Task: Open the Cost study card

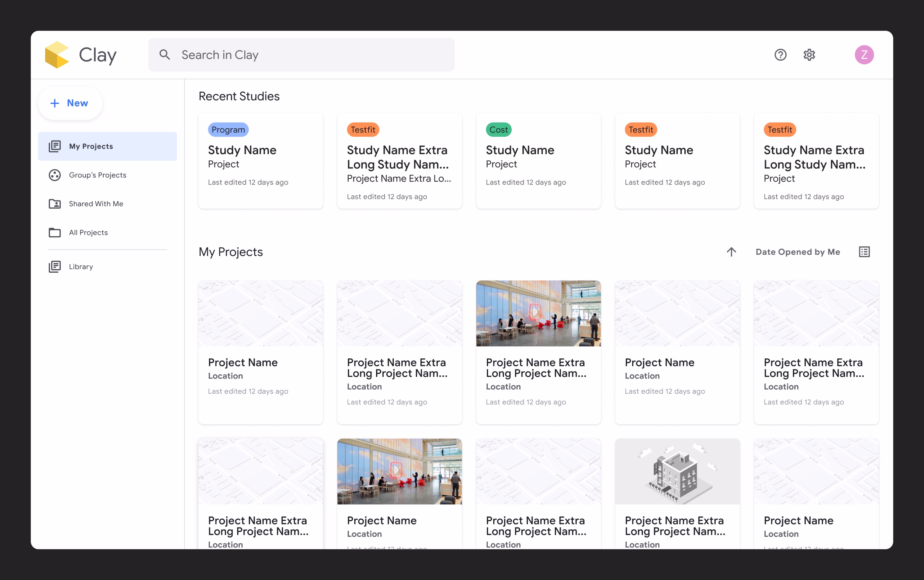Action: tap(538, 161)
